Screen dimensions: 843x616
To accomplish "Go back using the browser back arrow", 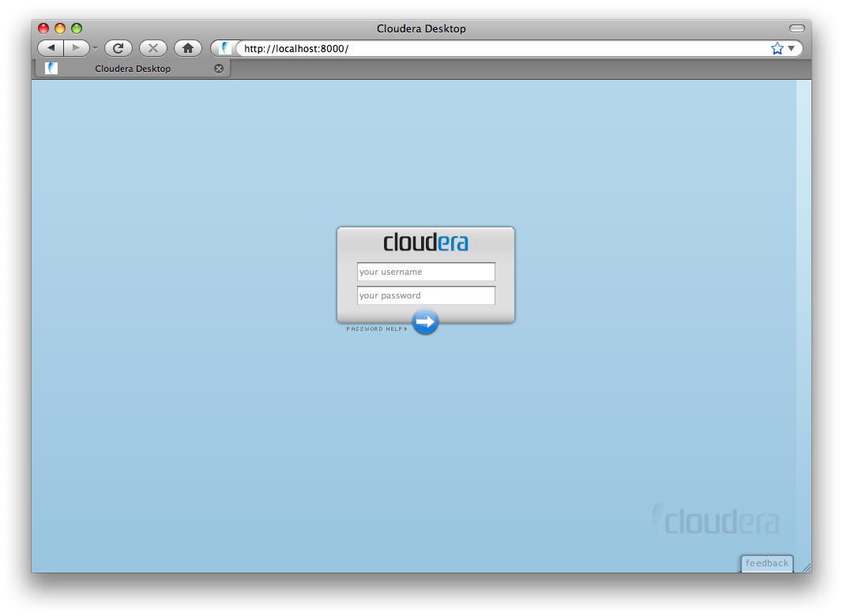I will (x=51, y=48).
